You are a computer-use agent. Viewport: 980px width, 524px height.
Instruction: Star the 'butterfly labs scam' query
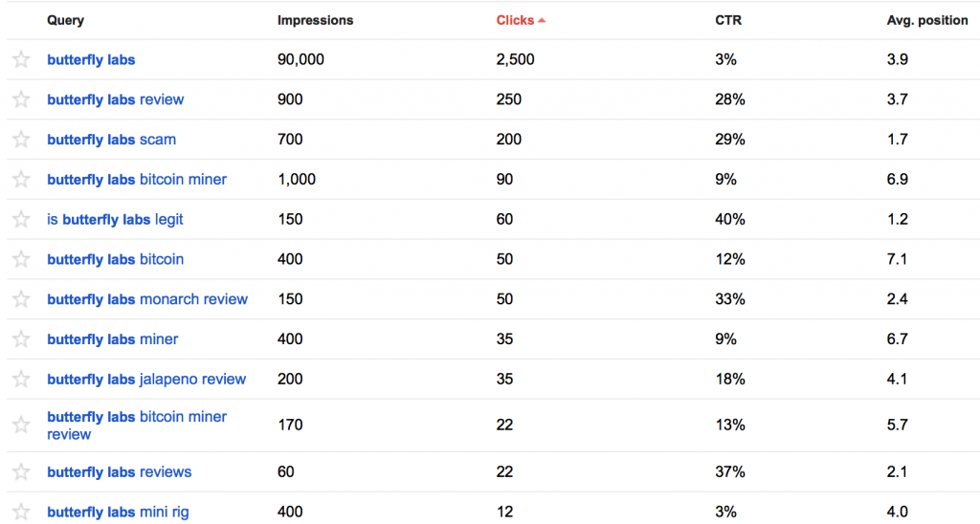(x=21, y=140)
